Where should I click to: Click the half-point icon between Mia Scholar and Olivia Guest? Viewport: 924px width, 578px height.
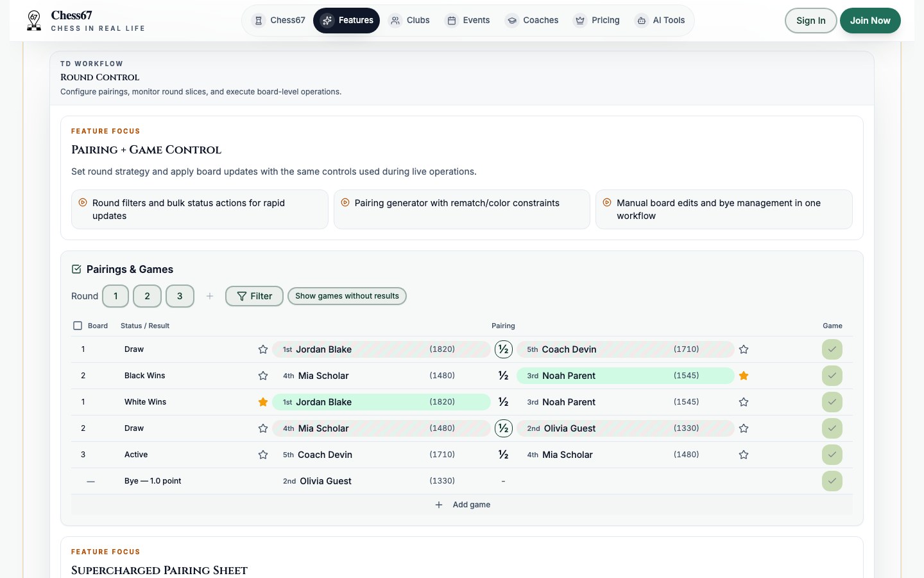point(504,428)
